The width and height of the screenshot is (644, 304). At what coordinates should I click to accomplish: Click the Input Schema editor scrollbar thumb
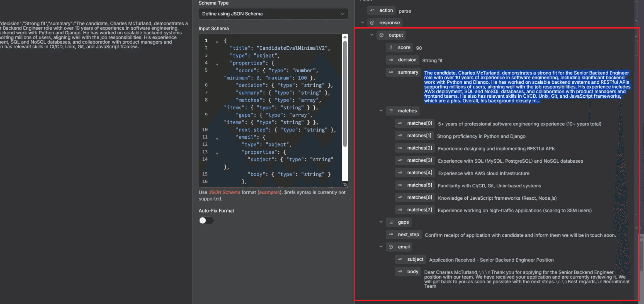pyautogui.click(x=345, y=94)
